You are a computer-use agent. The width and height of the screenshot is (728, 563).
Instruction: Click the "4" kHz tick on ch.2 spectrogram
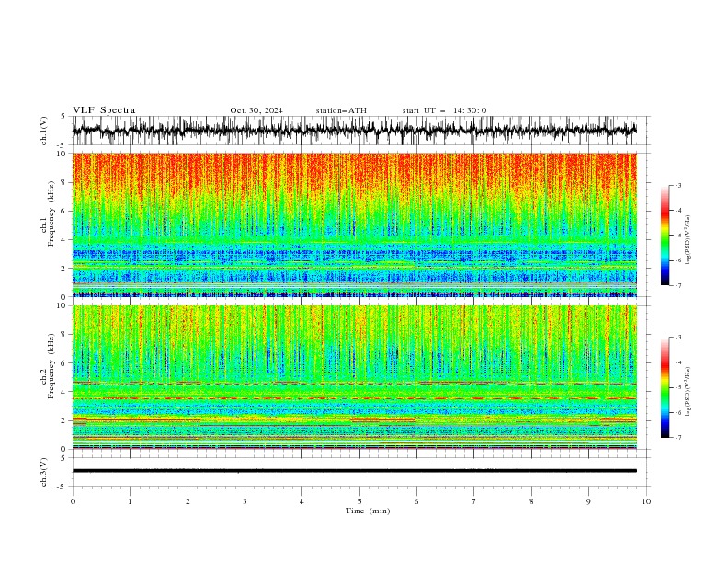(x=63, y=392)
